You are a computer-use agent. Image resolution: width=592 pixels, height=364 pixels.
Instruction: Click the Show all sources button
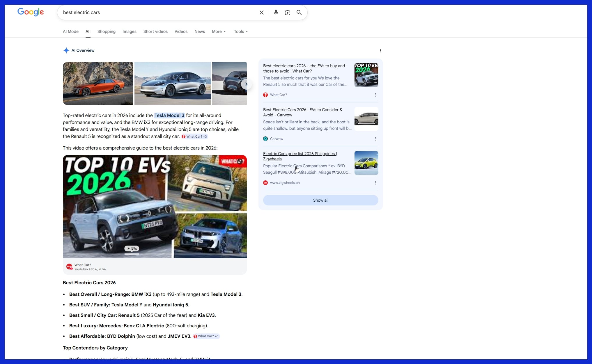pos(320,200)
